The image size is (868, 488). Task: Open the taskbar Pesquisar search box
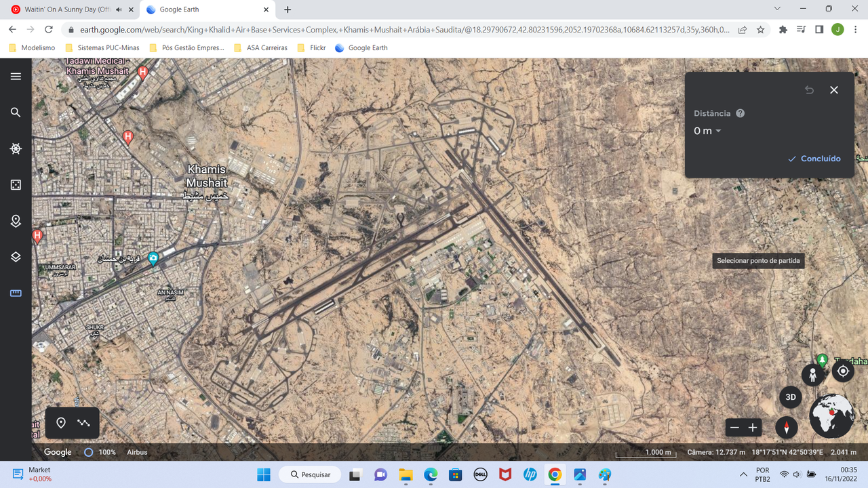click(x=311, y=475)
